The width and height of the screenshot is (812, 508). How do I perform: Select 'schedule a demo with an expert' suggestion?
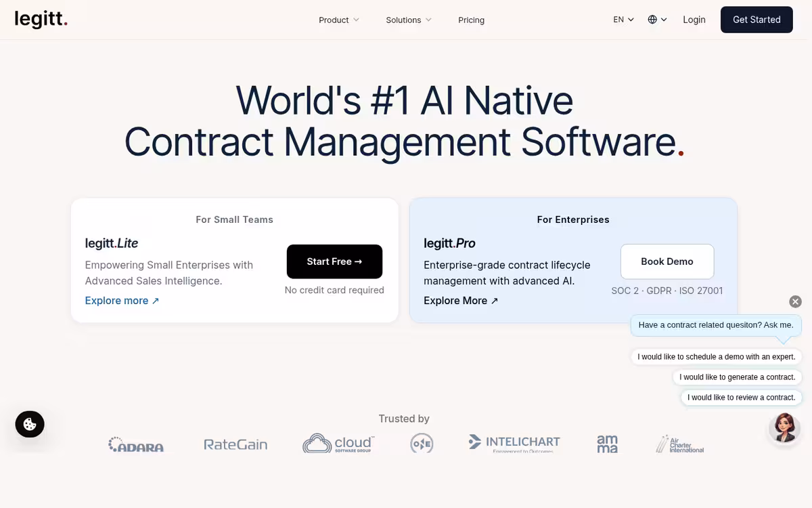pyautogui.click(x=717, y=357)
